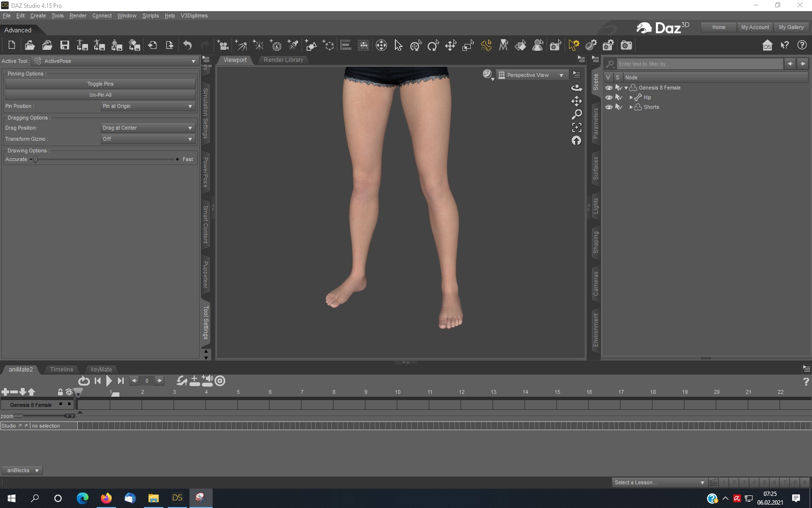Click the viewport frame selection icon
This screenshot has height=508, width=812.
click(x=577, y=128)
